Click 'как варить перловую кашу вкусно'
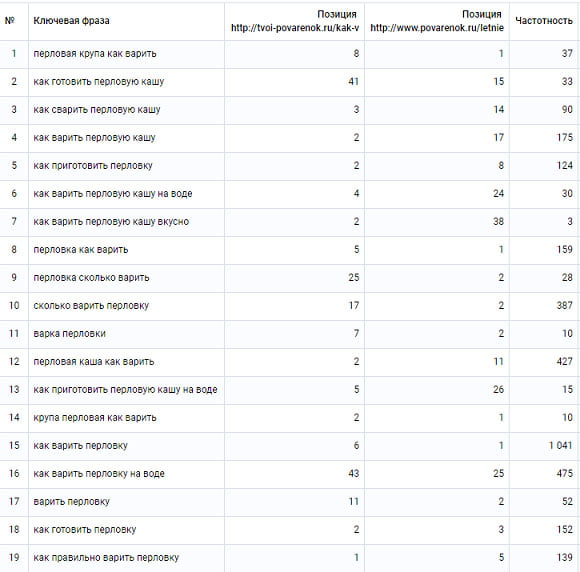580x572 pixels. pyautogui.click(x=111, y=222)
